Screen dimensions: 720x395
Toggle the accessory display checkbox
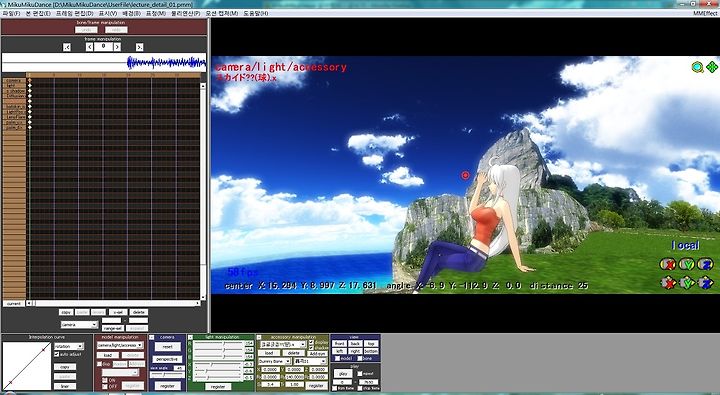311,343
